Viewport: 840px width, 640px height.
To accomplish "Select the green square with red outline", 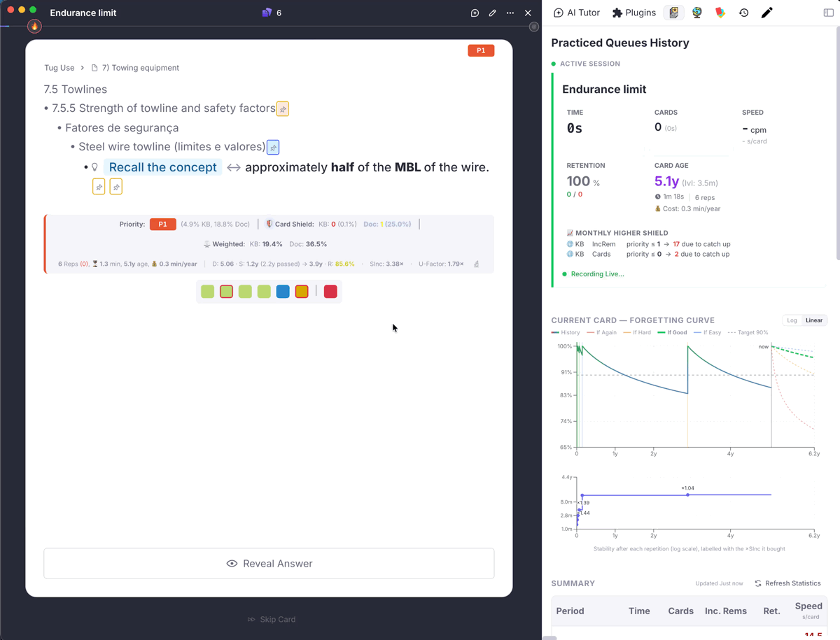I will point(226,292).
